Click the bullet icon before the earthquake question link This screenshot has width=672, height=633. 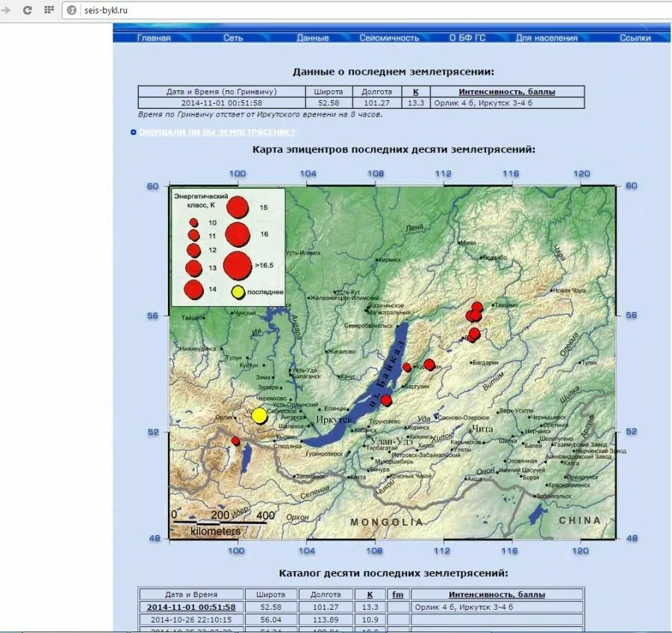coord(134,132)
